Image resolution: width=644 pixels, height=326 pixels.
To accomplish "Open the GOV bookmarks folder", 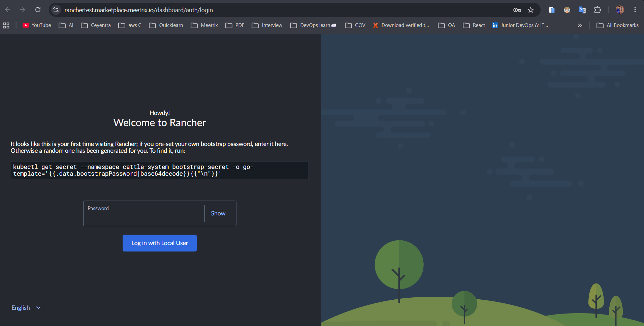I will [355, 25].
